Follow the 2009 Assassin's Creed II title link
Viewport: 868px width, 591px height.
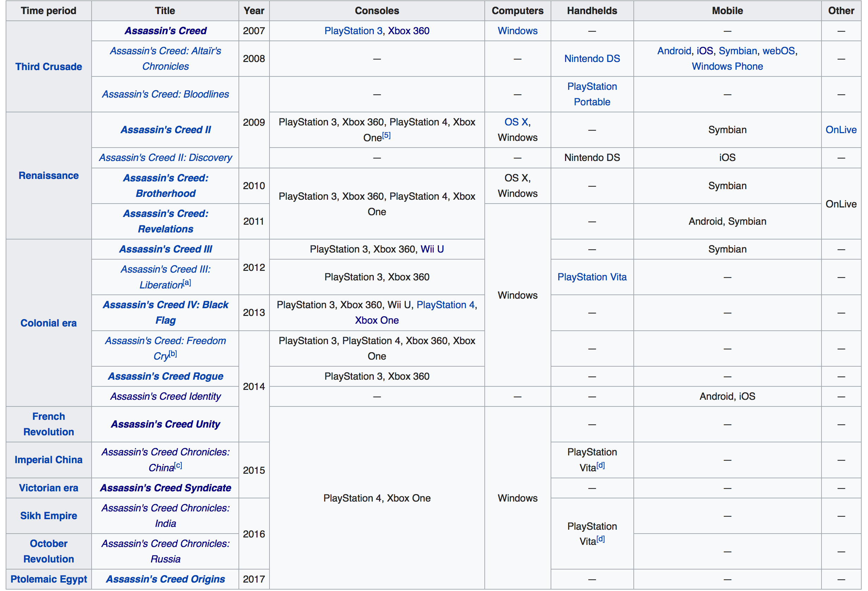[x=166, y=130]
